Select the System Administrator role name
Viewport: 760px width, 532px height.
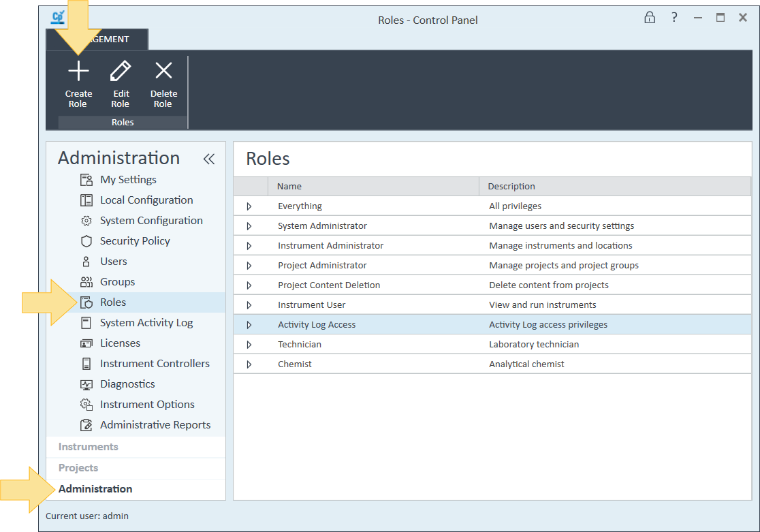[322, 226]
